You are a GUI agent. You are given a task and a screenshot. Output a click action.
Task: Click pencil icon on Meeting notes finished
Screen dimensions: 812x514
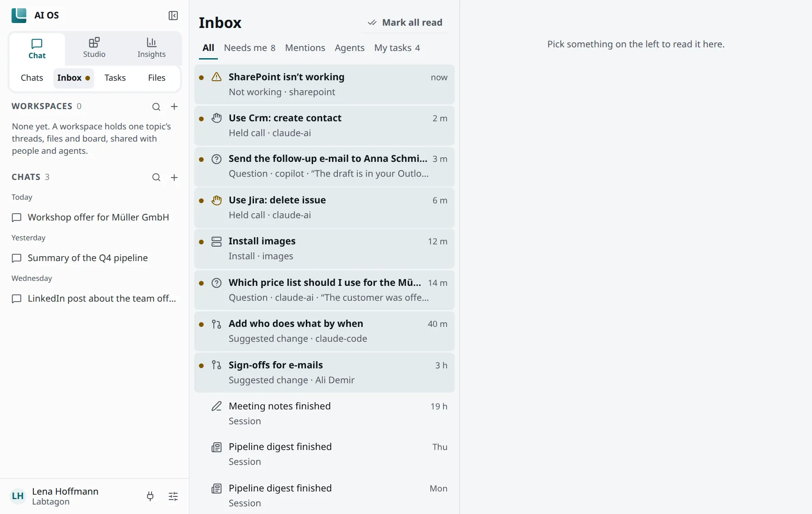pos(217,406)
